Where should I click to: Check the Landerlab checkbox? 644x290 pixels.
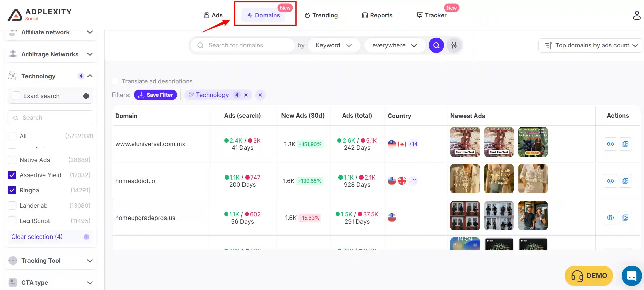pyautogui.click(x=12, y=206)
